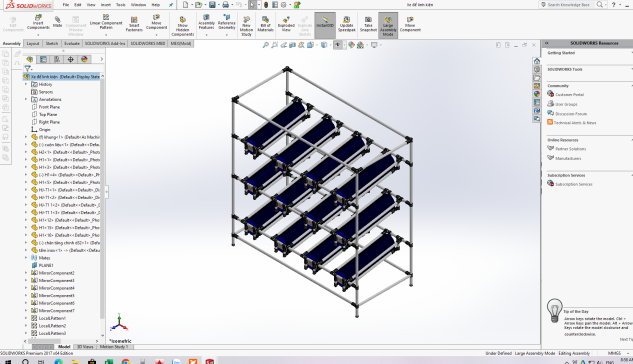Viewport: 633px width, 364px height.
Task: Select the Smart Fasteners icon
Action: point(134,24)
